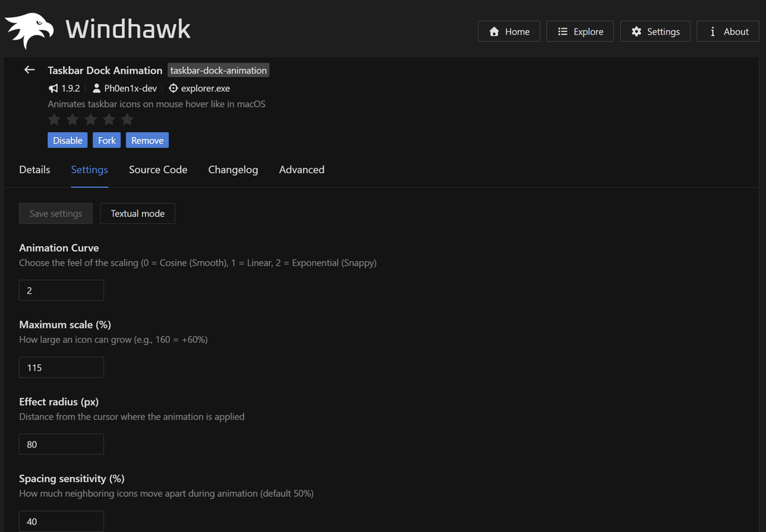
Task: Open Windhawk Settings from top bar
Action: (655, 31)
